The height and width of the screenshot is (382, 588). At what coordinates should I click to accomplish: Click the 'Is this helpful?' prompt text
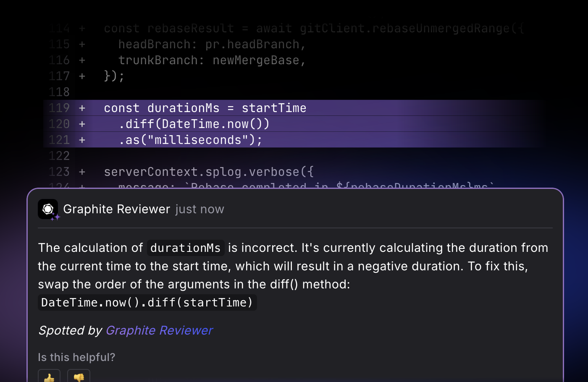click(76, 357)
